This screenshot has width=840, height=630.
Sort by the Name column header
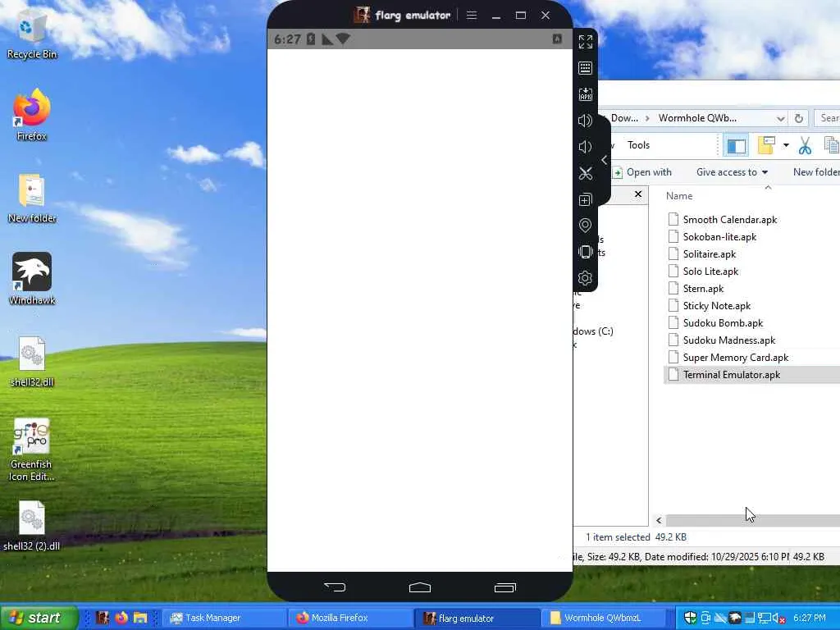point(679,196)
